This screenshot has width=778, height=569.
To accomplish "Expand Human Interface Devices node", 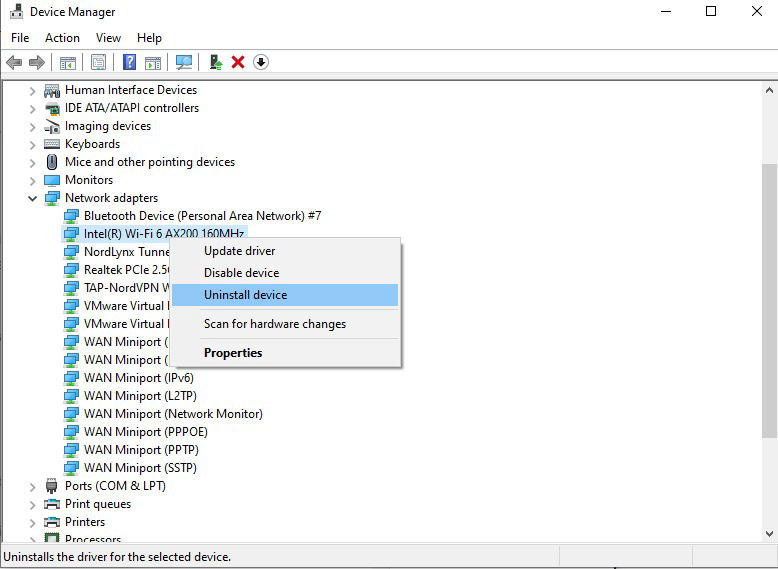I will coord(32,91).
